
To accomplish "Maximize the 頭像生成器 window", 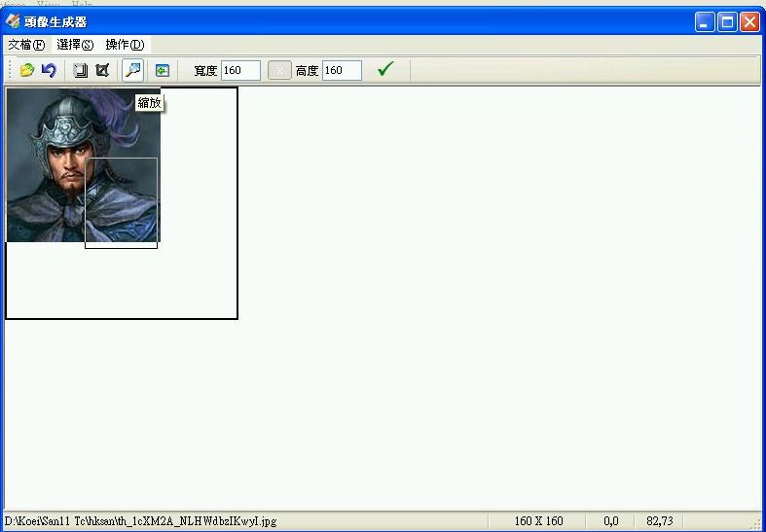I will [727, 22].
